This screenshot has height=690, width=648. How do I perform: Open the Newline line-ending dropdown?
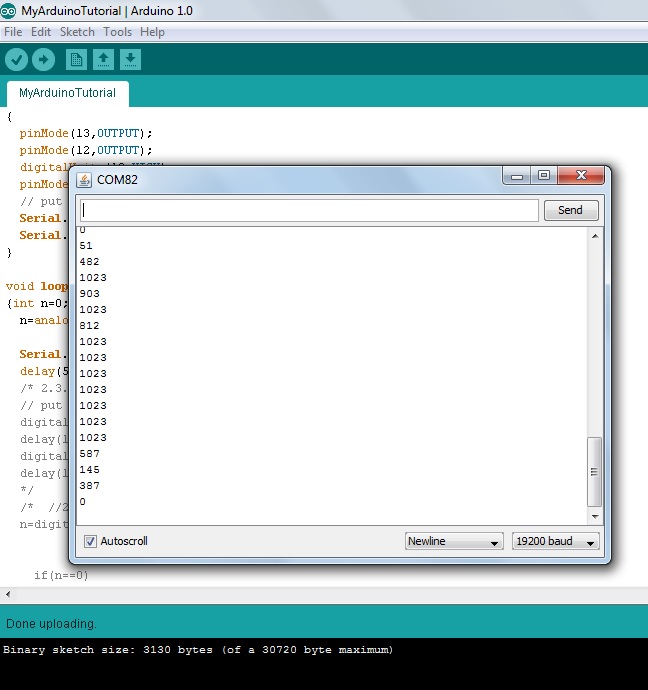[x=454, y=541]
